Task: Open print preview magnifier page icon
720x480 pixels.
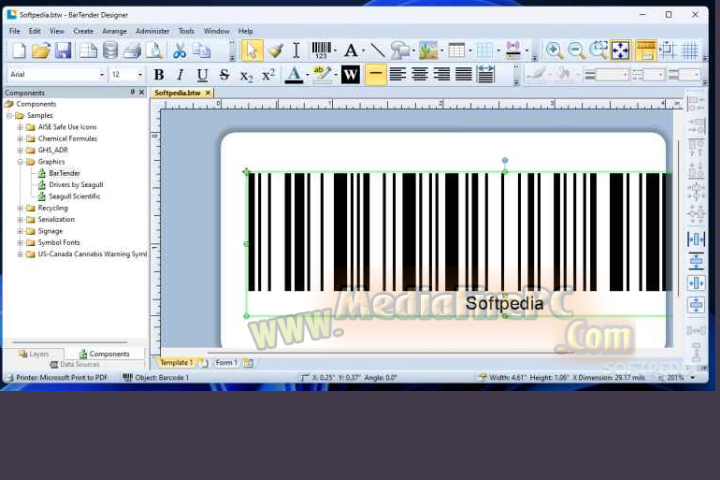Action: pyautogui.click(x=154, y=51)
